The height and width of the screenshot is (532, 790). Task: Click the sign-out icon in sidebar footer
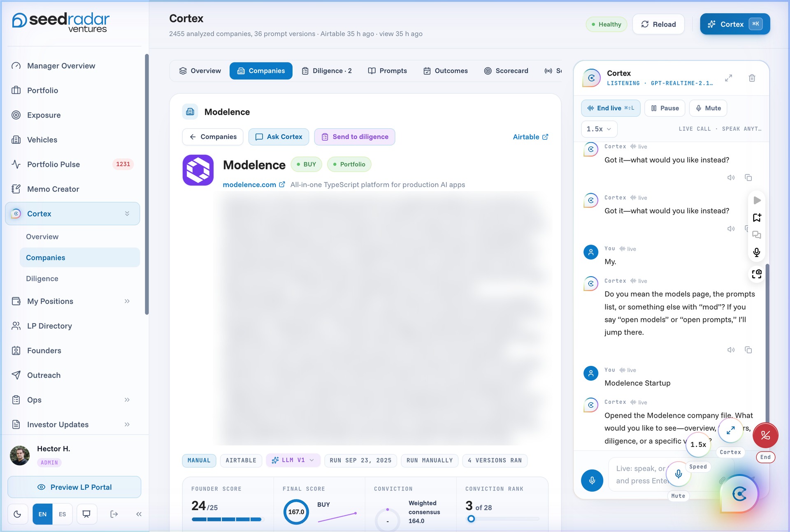point(114,514)
